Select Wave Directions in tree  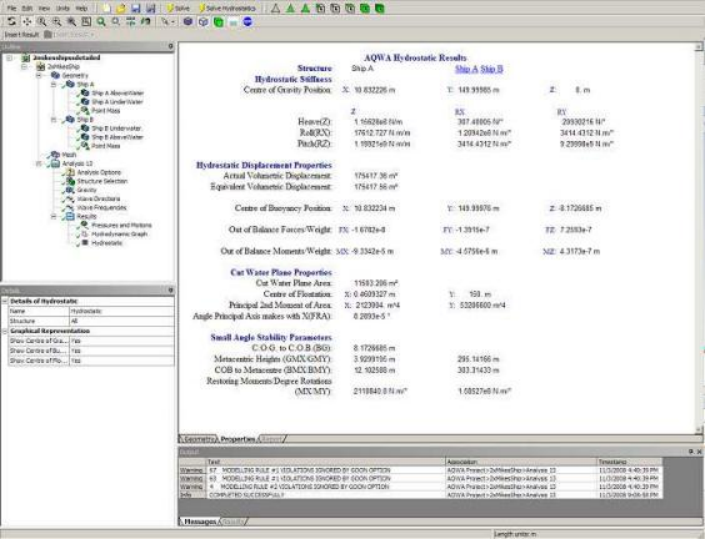(98, 199)
